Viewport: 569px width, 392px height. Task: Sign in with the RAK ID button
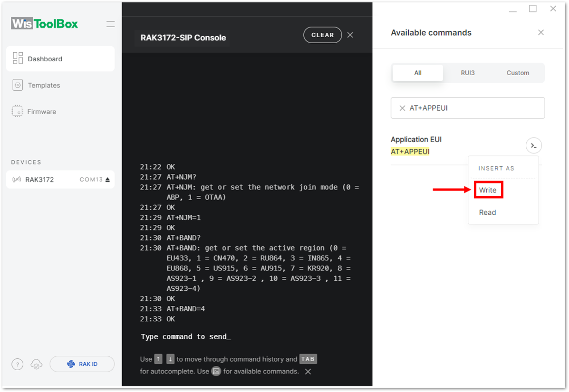point(82,364)
